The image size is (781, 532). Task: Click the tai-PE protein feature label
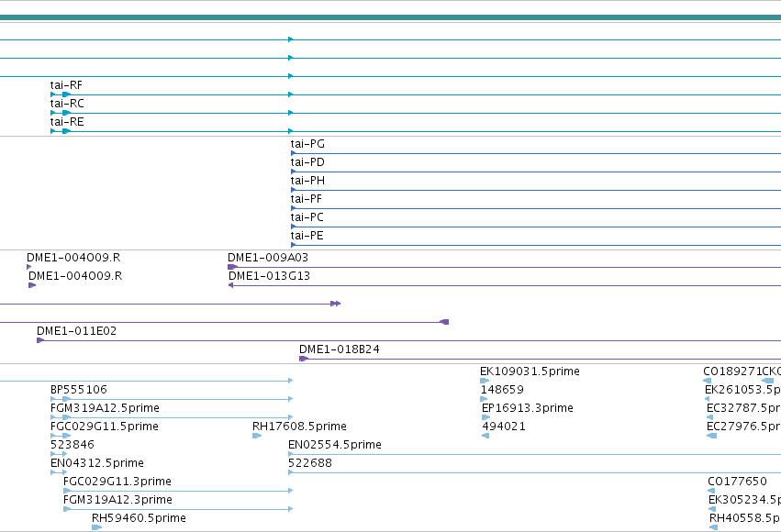pyautogui.click(x=307, y=236)
